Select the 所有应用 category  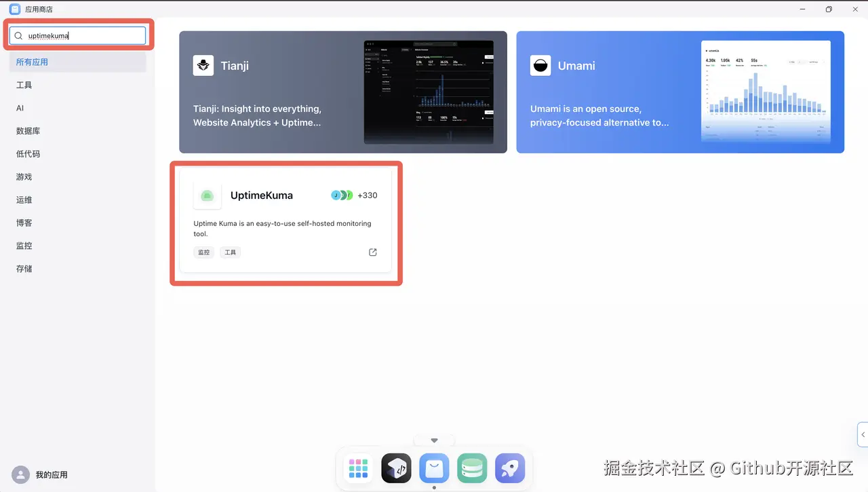tap(78, 62)
